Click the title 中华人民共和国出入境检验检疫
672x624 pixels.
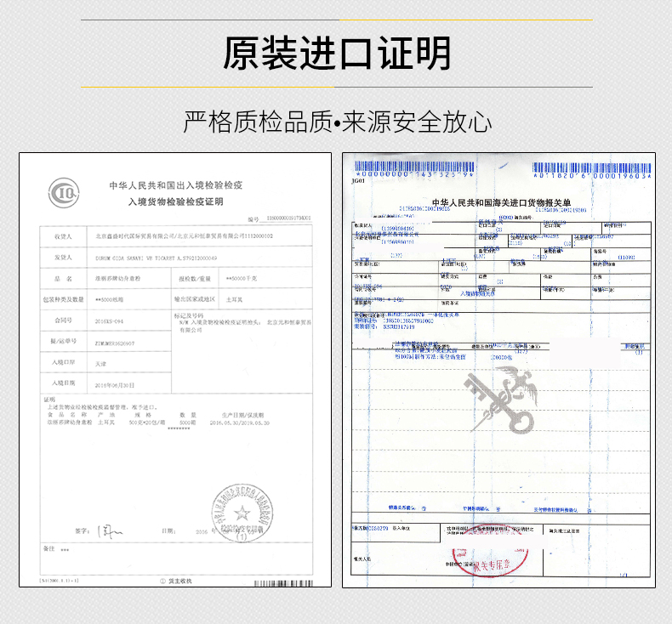coord(176,185)
